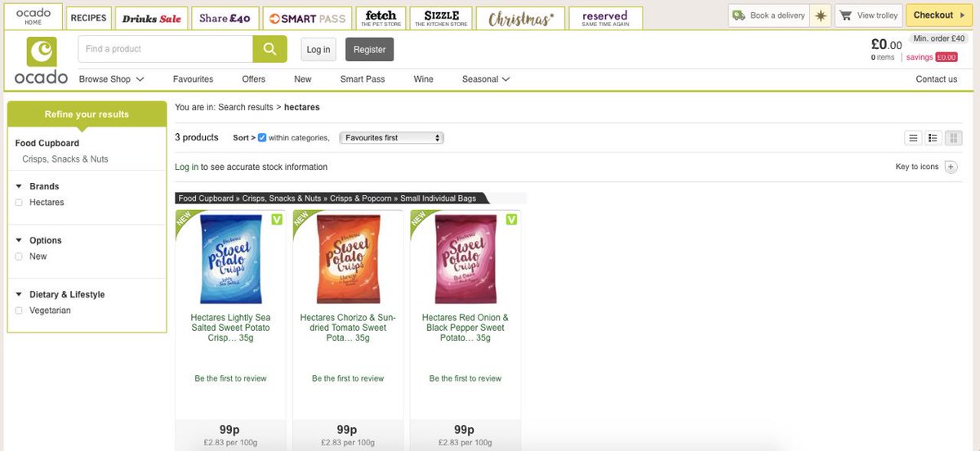980x451 pixels.
Task: Open the Christmas tab
Action: coord(521,18)
